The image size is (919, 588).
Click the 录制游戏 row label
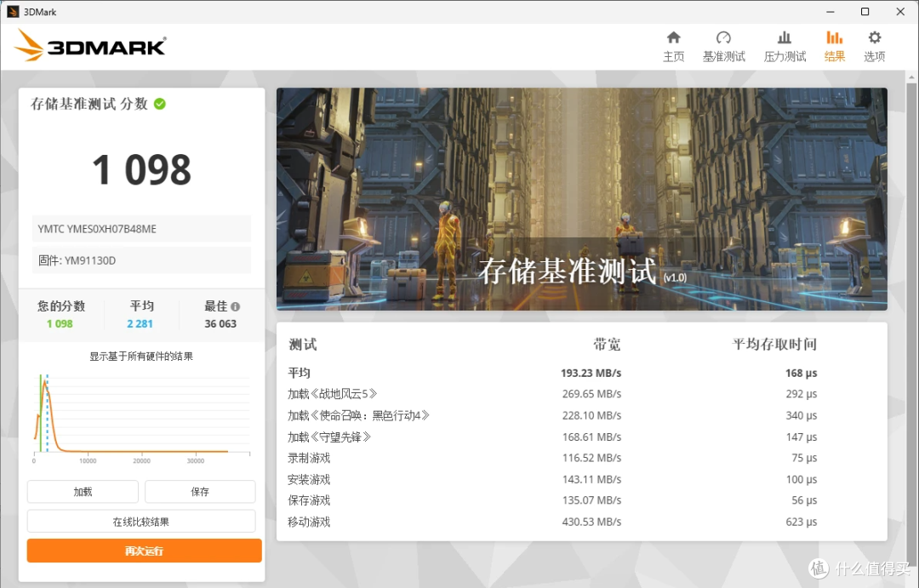pos(309,458)
